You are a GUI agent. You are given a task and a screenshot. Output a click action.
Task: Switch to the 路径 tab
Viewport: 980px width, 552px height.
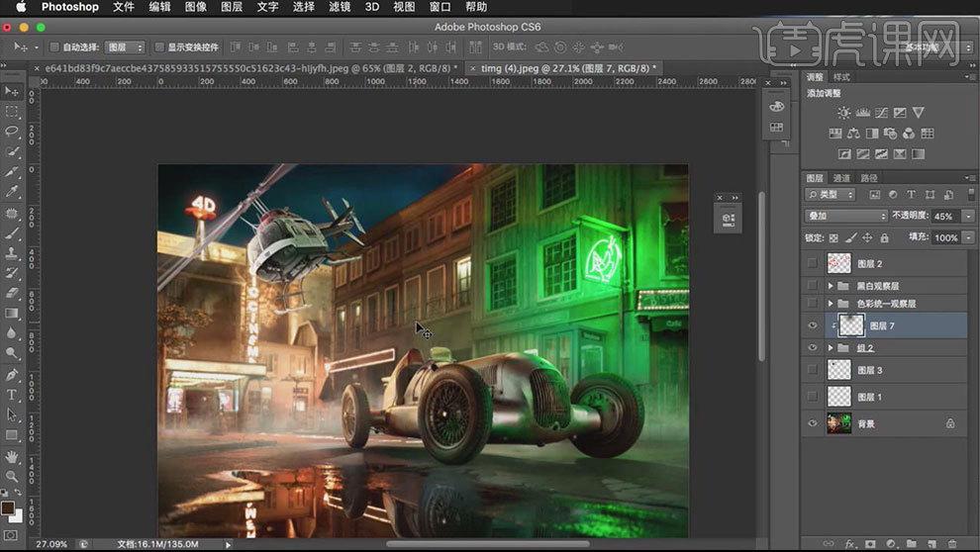[x=869, y=178]
